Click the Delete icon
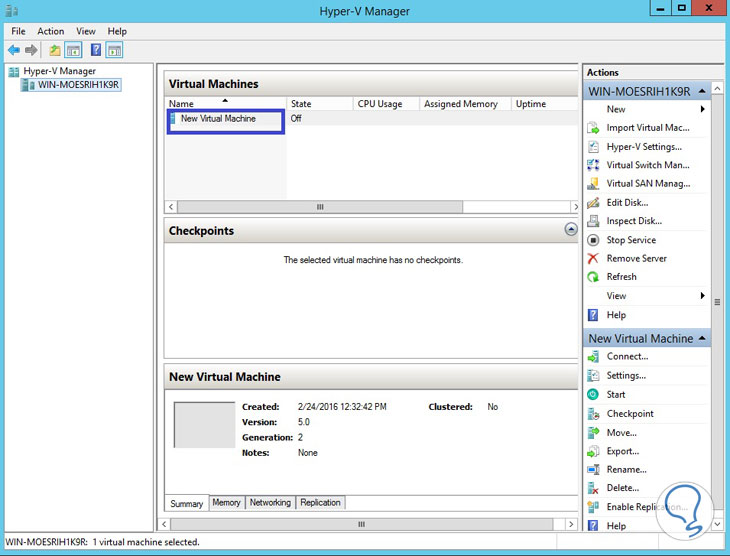 point(593,488)
